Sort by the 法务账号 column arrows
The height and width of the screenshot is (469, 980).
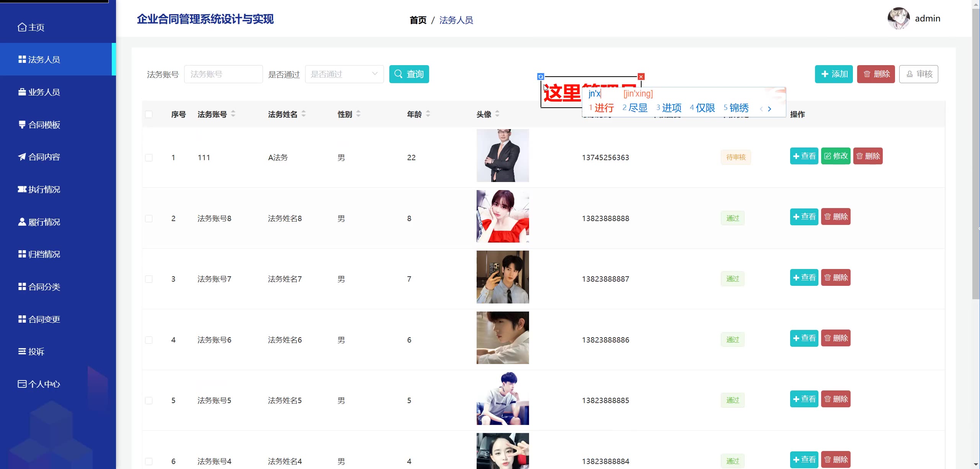[x=233, y=114]
